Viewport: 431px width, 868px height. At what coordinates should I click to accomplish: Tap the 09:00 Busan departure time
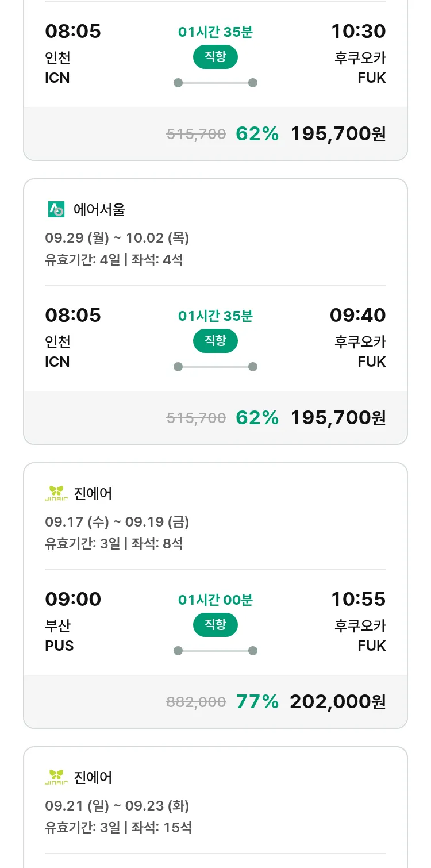73,599
